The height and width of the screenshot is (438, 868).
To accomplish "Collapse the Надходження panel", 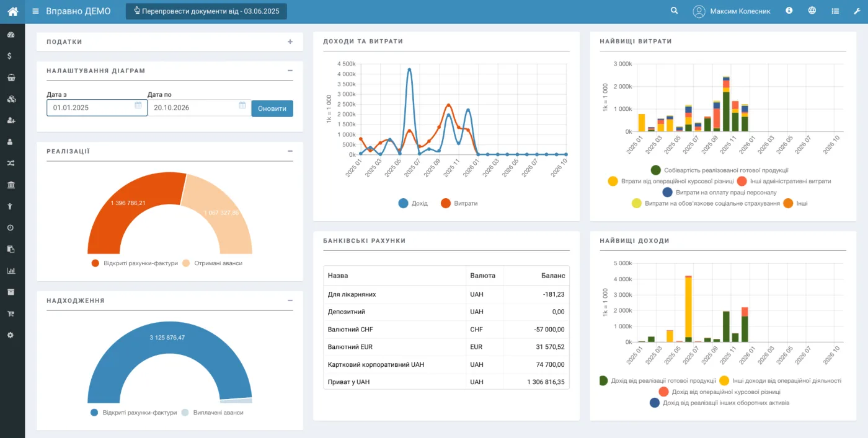I will tap(290, 300).
